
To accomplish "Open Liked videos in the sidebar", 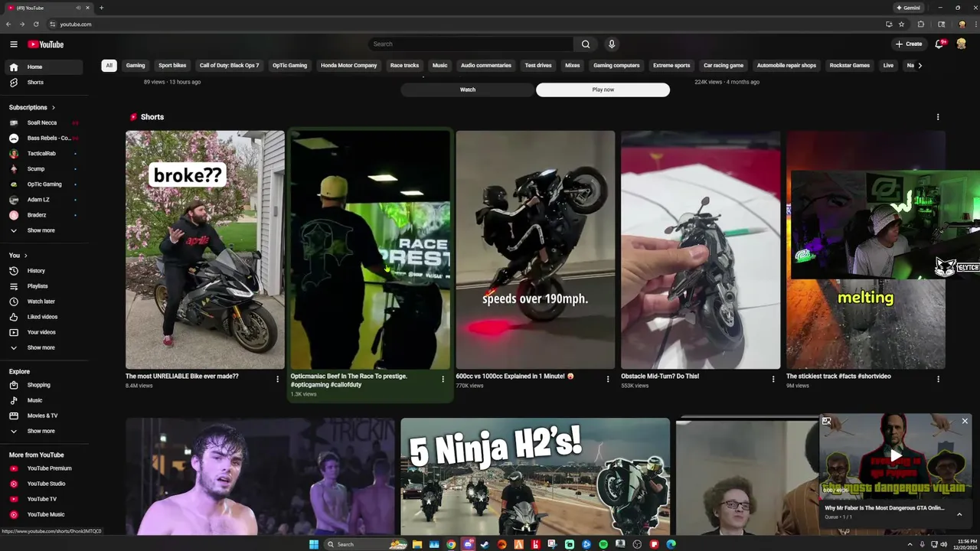I will (x=42, y=316).
